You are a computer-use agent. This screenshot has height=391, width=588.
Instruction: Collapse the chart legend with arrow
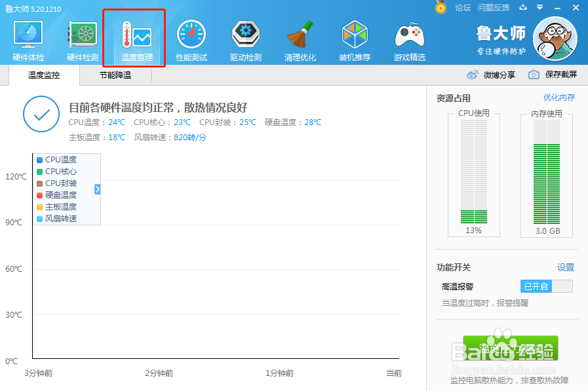(x=98, y=189)
